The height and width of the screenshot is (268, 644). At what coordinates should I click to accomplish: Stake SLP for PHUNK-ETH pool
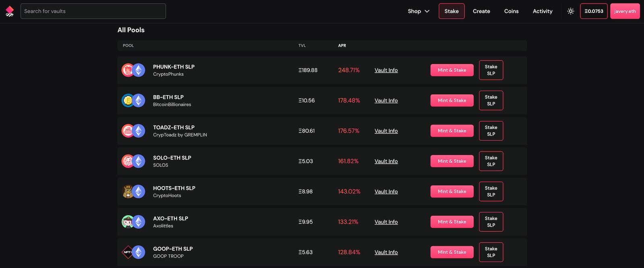491,70
